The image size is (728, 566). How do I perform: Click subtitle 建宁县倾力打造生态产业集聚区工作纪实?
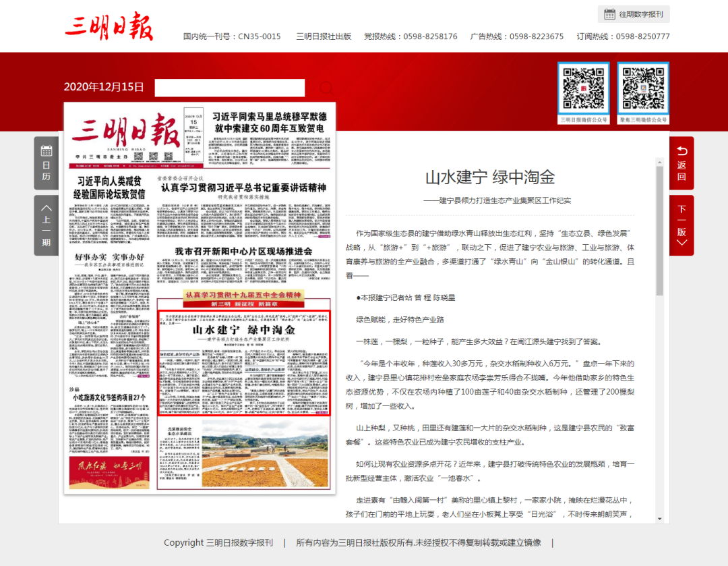point(497,200)
